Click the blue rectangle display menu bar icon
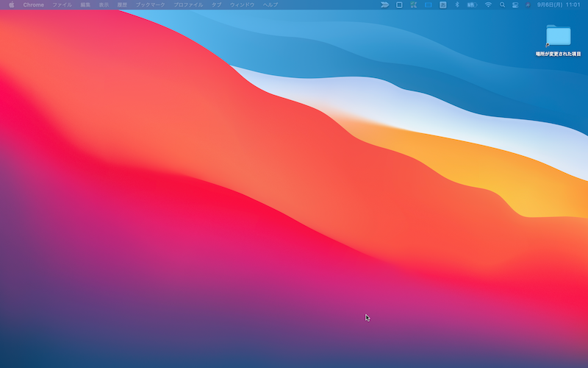The image size is (588, 368). (428, 5)
